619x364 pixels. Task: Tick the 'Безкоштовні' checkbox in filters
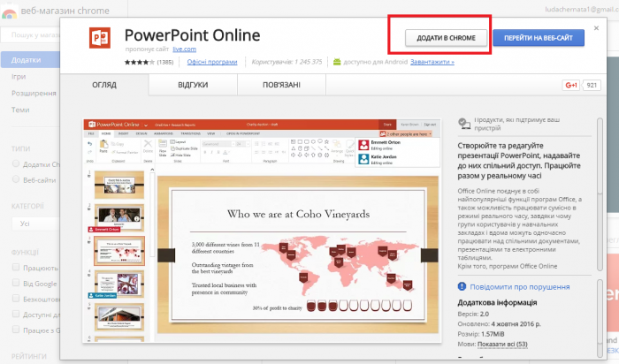pos(15,300)
